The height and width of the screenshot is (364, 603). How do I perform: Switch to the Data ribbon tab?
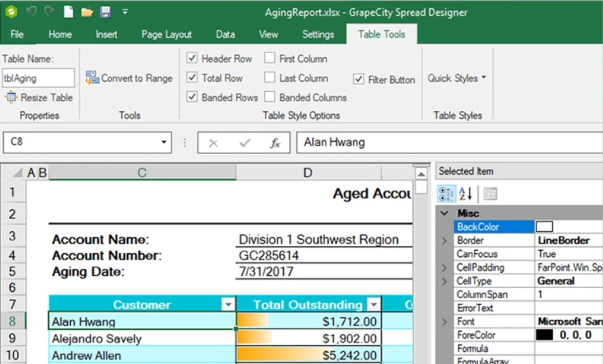click(x=225, y=34)
